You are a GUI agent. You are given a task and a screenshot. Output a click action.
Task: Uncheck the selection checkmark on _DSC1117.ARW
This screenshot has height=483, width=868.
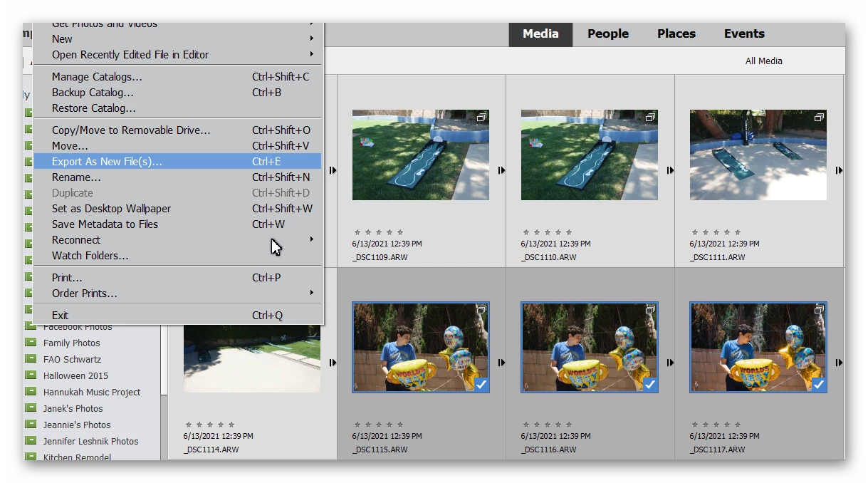819,385
